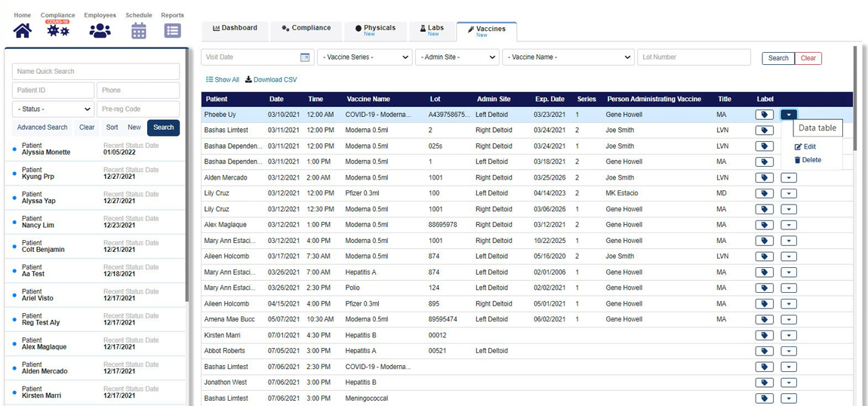Image resolution: width=868 pixels, height=406 pixels.
Task: Click the calendar icon in Visit Date field
Action: (305, 57)
